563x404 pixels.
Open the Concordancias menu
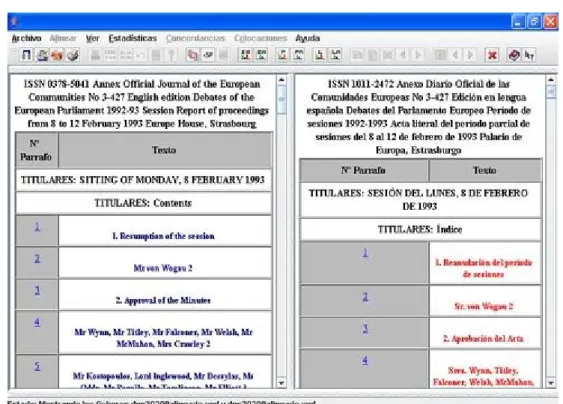click(195, 38)
